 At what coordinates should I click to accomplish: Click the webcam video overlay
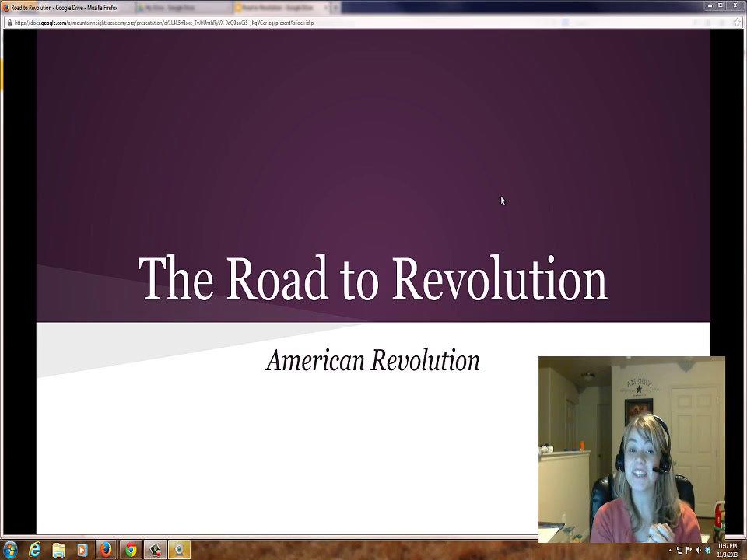631,449
